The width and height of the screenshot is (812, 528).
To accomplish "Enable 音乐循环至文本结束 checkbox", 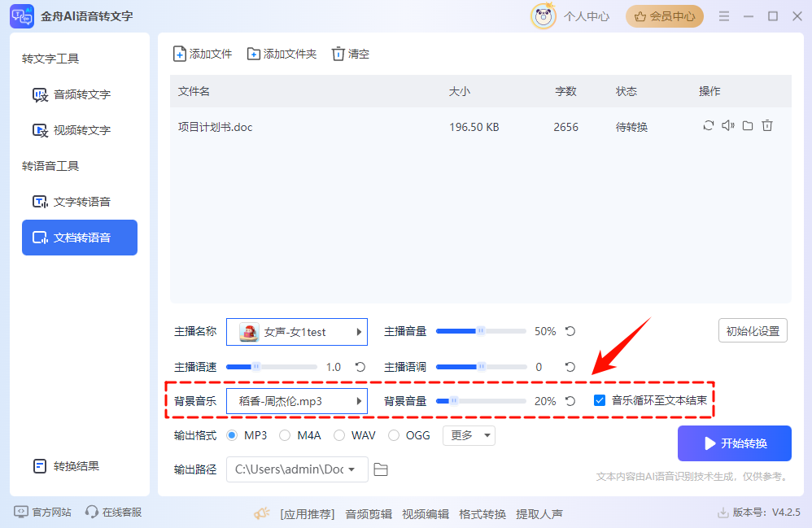I will pyautogui.click(x=600, y=400).
